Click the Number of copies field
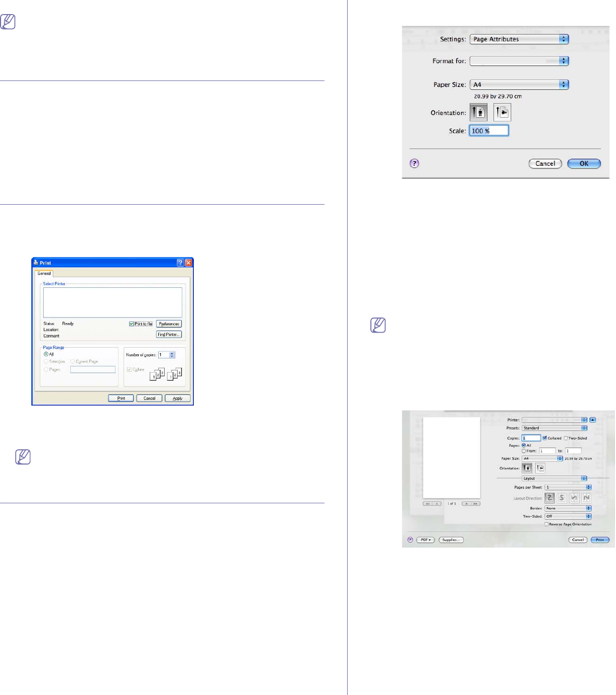This screenshot has height=695, width=616. (x=164, y=355)
